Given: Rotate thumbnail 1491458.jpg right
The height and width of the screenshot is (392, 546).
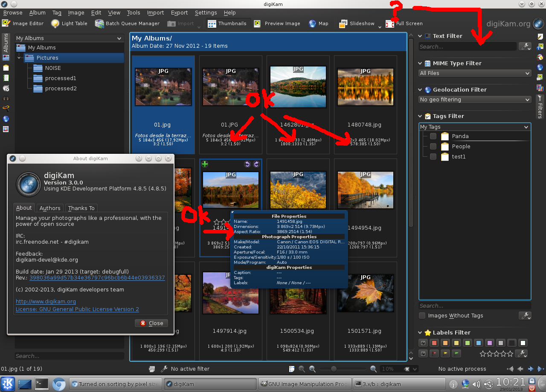Looking at the screenshot, I should 256,164.
